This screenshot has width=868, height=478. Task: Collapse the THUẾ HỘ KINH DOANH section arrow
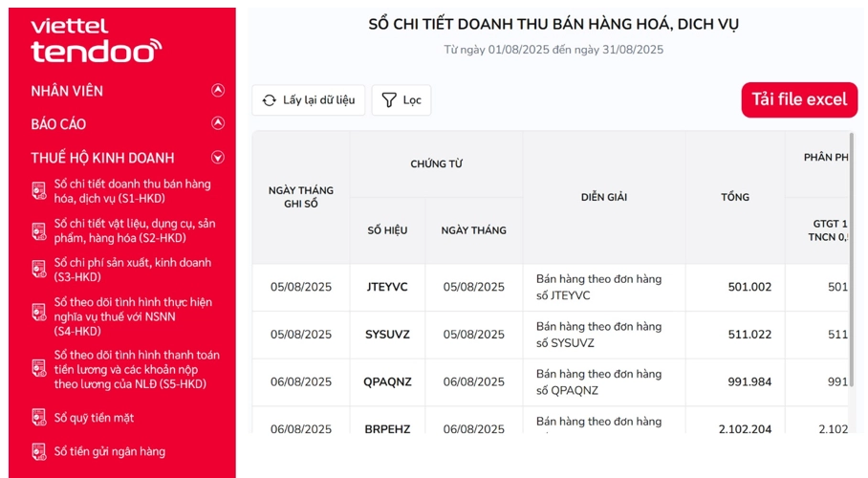(x=218, y=158)
